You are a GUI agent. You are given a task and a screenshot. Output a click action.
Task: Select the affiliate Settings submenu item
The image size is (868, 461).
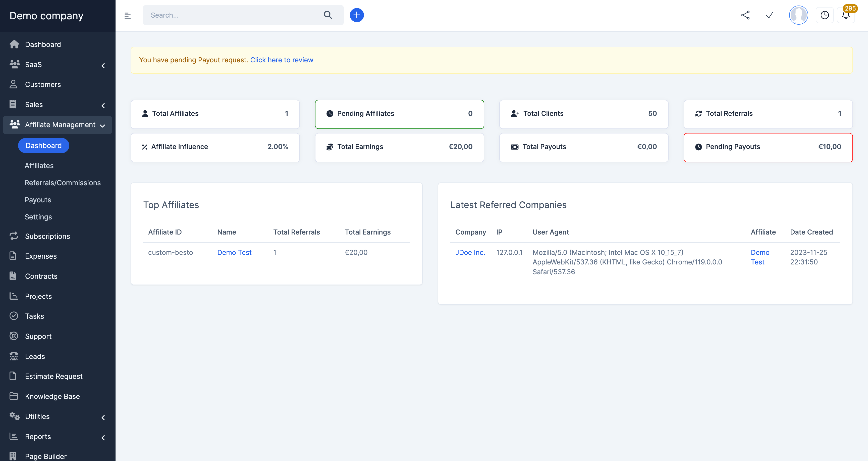pyautogui.click(x=38, y=217)
